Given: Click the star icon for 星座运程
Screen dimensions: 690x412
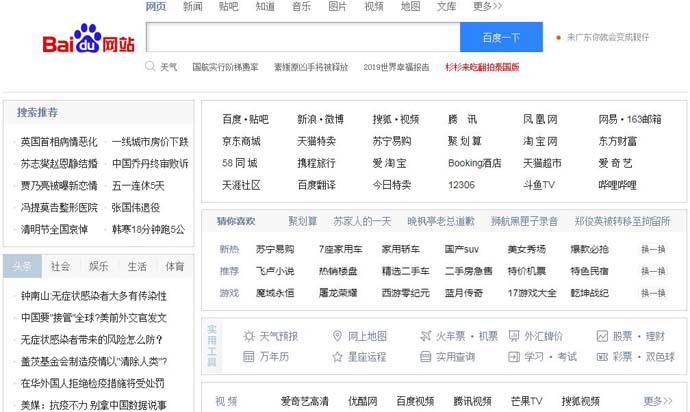Looking at the screenshot, I should (x=337, y=357).
